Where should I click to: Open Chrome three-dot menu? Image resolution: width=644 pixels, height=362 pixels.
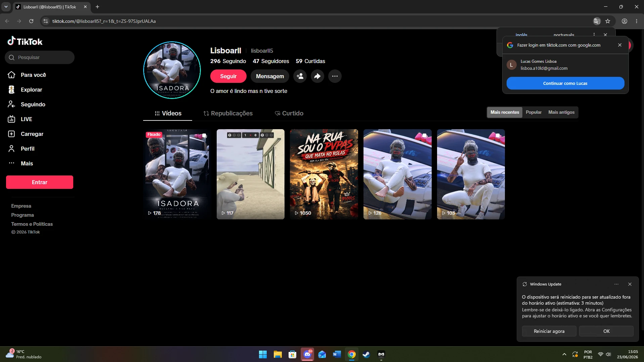coord(637,21)
